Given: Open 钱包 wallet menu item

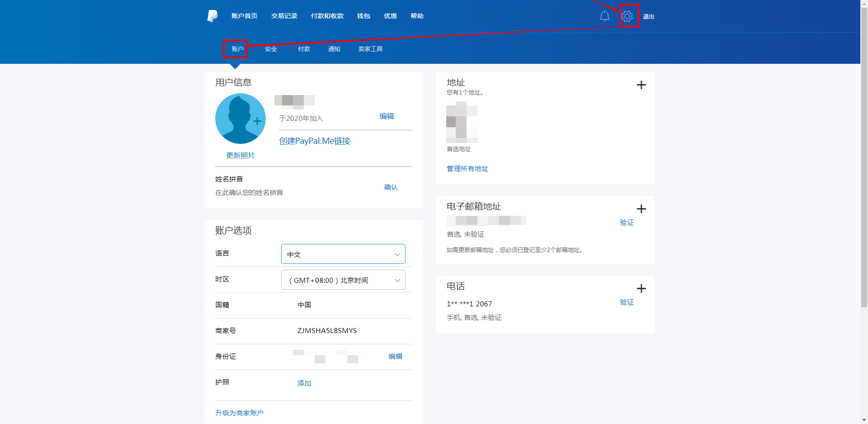Looking at the screenshot, I should 363,16.
